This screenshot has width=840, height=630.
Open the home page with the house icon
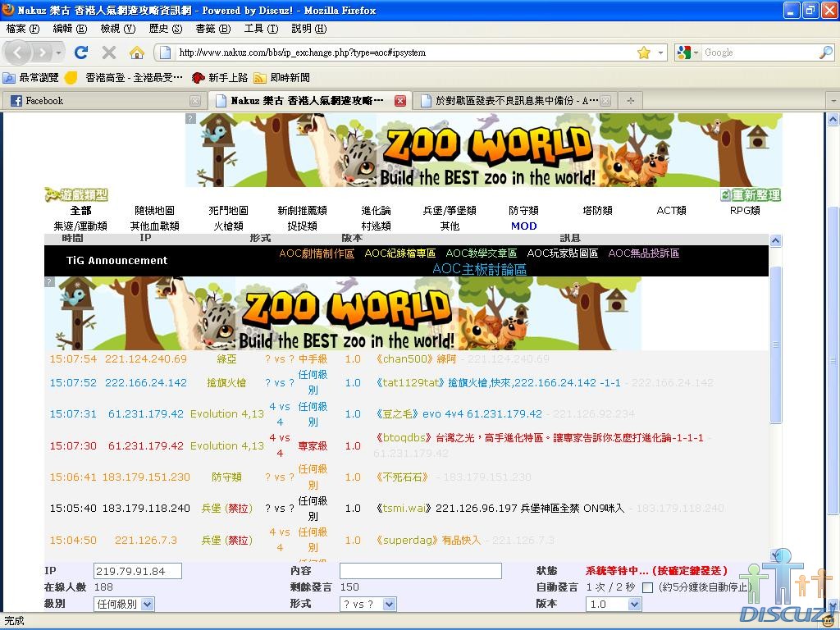[x=137, y=52]
